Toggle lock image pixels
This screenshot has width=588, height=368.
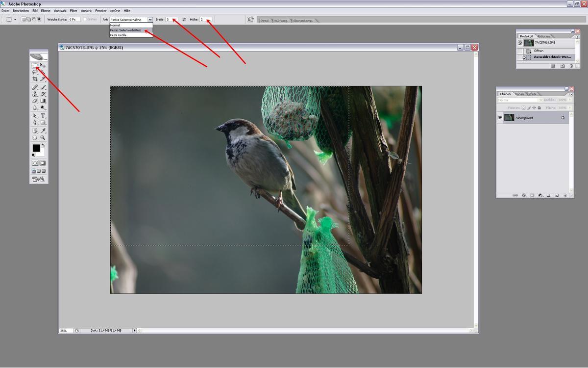[x=529, y=107]
